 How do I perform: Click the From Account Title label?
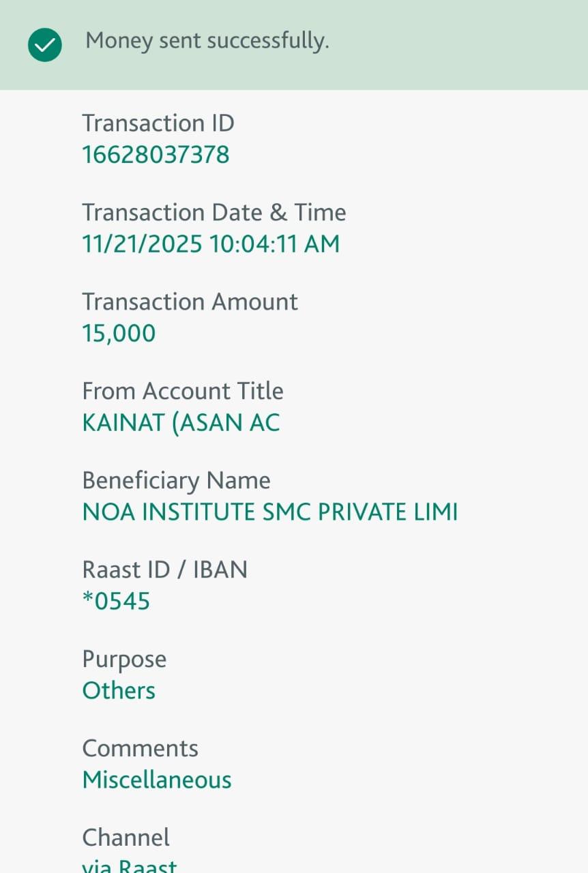coord(182,391)
